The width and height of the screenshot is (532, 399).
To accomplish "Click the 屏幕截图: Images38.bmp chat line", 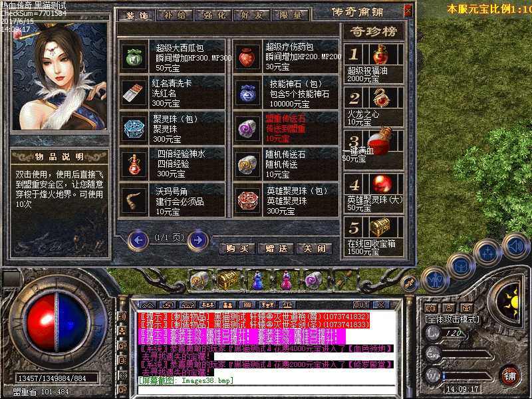I will 186,380.
